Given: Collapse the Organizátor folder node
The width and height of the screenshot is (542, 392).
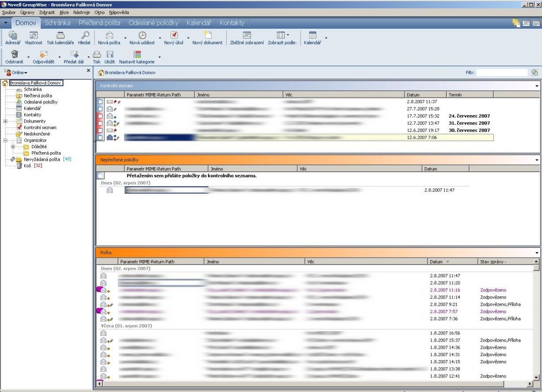Looking at the screenshot, I should tap(5, 140).
